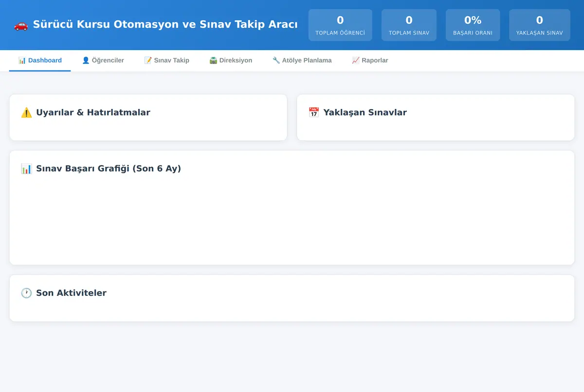Click the clock icon beside Son Aktiviteler
Screen dimensions: 584x392
pos(26,293)
